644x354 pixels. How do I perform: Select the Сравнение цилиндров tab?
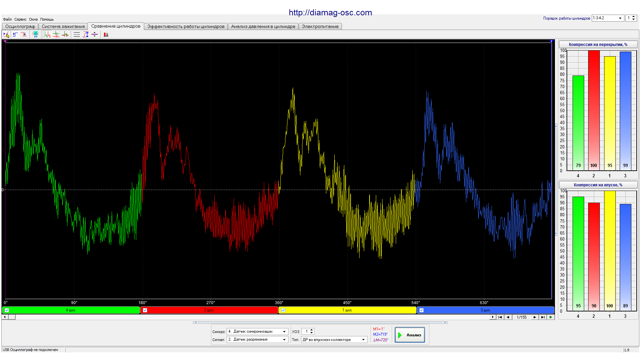pyautogui.click(x=116, y=26)
